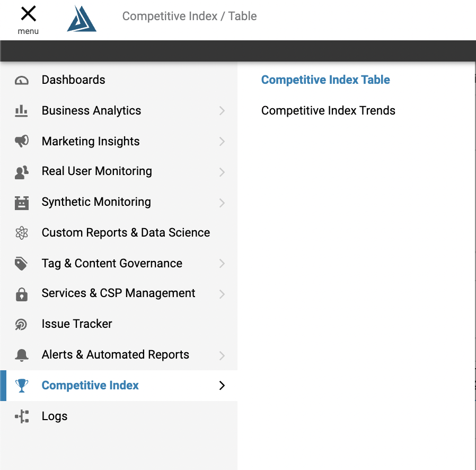Click the Real User Monitoring people icon
Viewport: 476px width, 470px height.
pyautogui.click(x=22, y=172)
